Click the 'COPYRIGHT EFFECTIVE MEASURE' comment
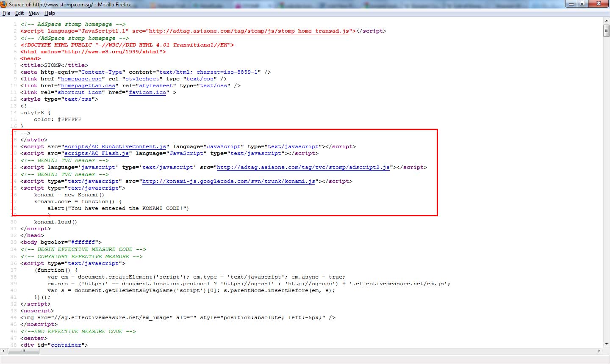This screenshot has width=610, height=364. pos(81,256)
